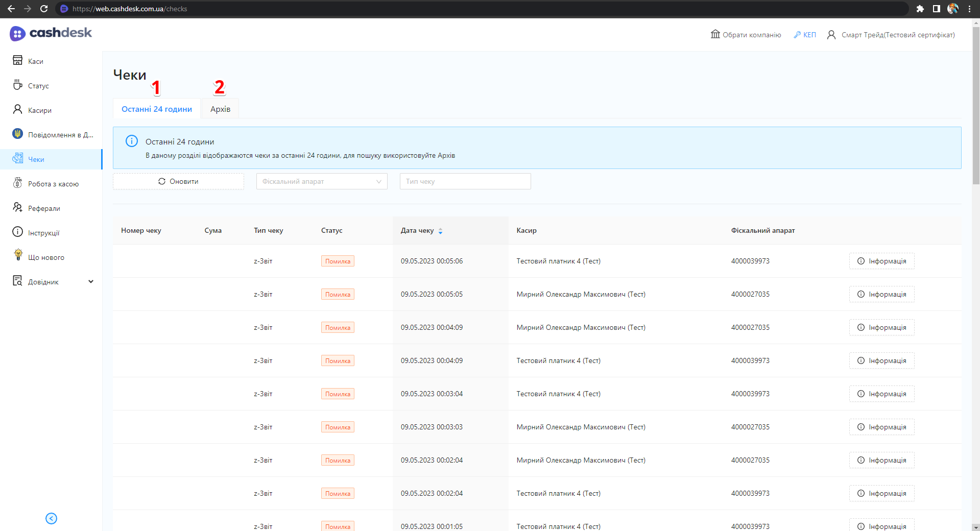Expand the Довідник sidebar submenu
Image resolution: width=980 pixels, height=531 pixels.
click(91, 282)
